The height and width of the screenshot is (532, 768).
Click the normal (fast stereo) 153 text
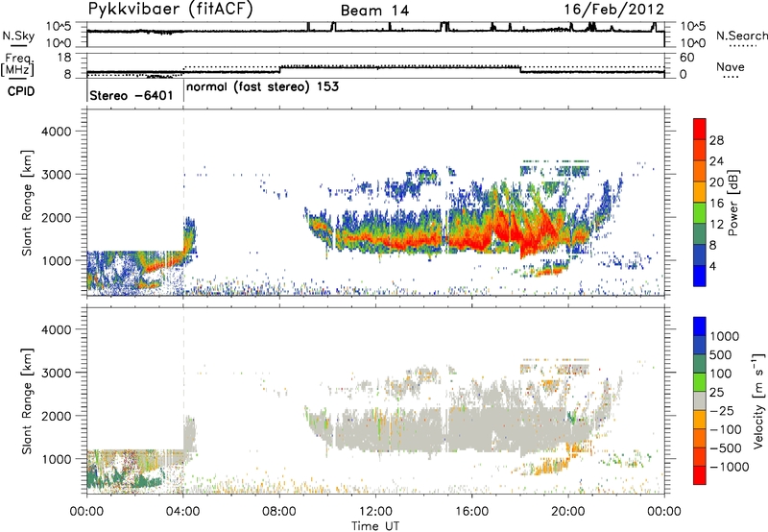pyautogui.click(x=262, y=87)
